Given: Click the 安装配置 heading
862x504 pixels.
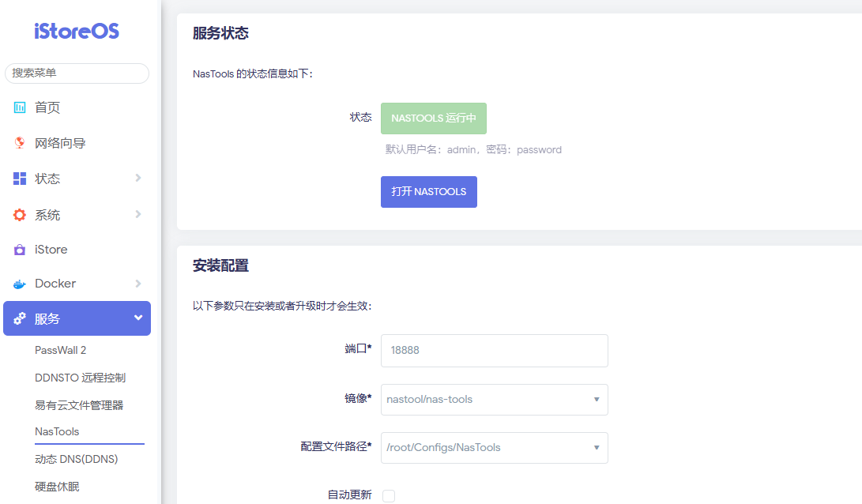Looking at the screenshot, I should point(220,265).
